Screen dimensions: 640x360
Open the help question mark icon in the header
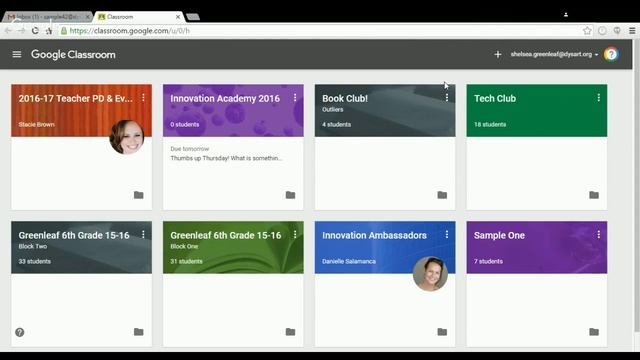coord(611,54)
